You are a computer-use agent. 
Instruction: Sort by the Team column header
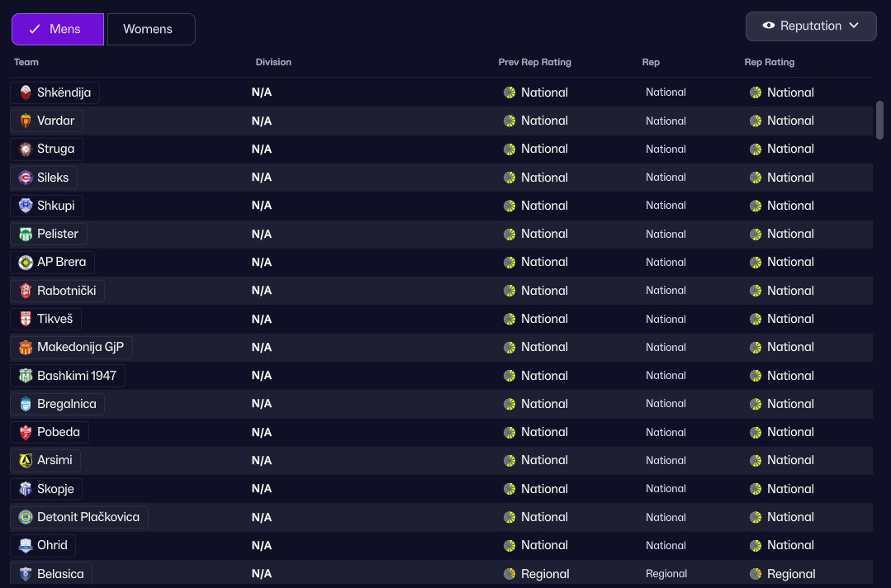pos(26,62)
